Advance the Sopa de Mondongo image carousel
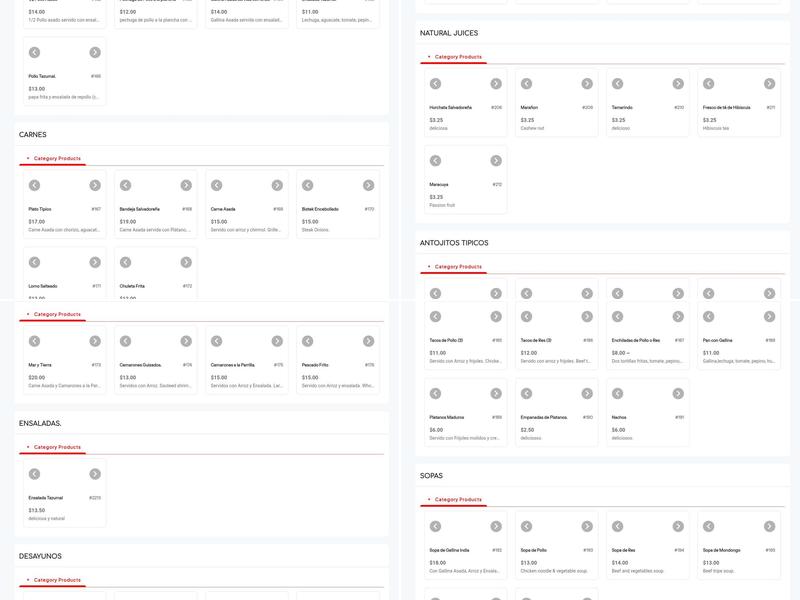800x600 pixels. (x=769, y=526)
